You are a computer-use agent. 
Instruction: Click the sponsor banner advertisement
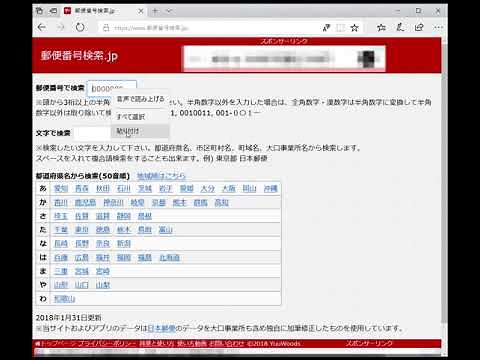point(284,59)
